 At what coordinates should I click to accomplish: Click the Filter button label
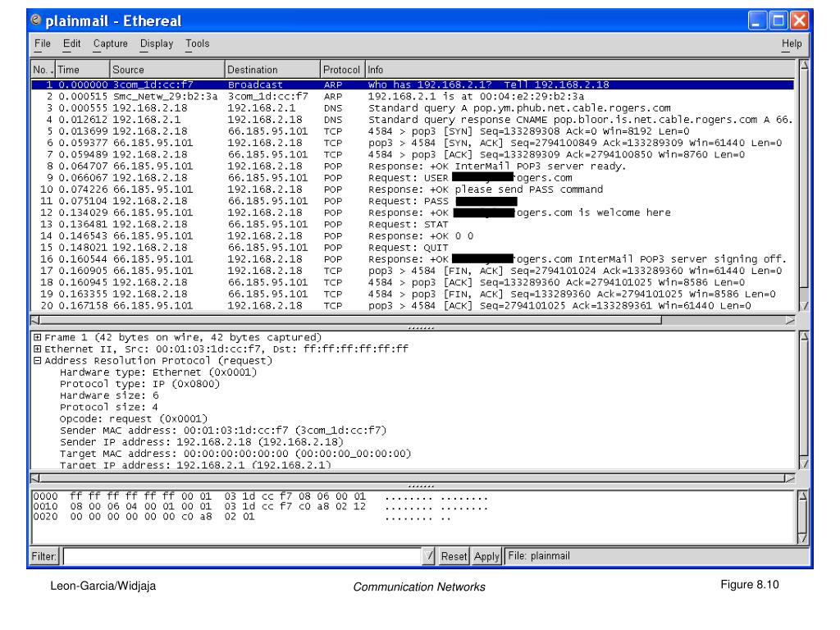44,556
